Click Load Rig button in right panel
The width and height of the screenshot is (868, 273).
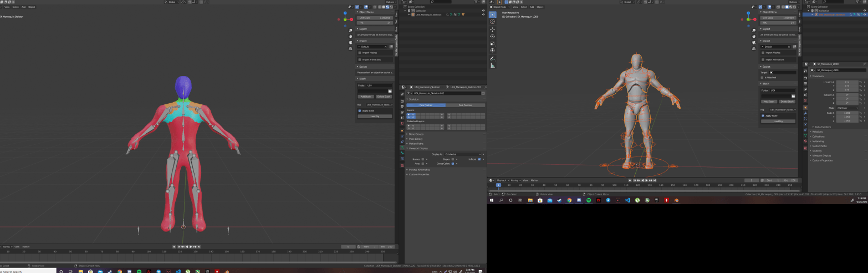pos(778,121)
